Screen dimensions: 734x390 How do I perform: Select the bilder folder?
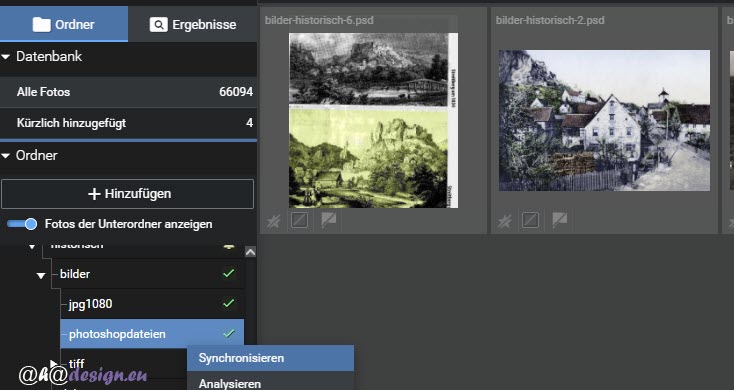75,274
